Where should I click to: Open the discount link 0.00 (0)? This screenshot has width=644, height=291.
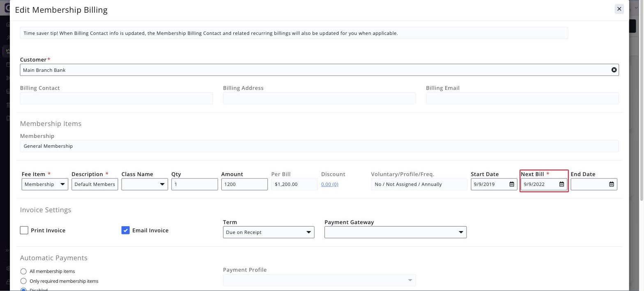point(330,184)
